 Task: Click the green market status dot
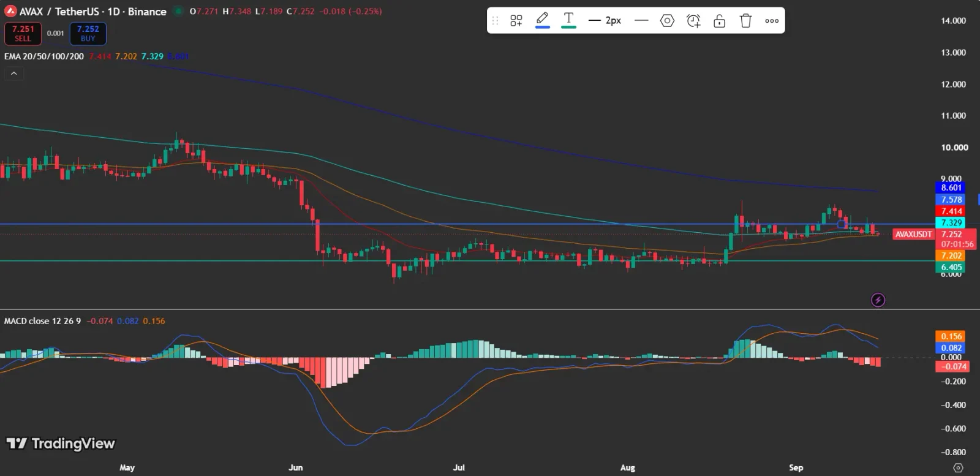pos(178,11)
